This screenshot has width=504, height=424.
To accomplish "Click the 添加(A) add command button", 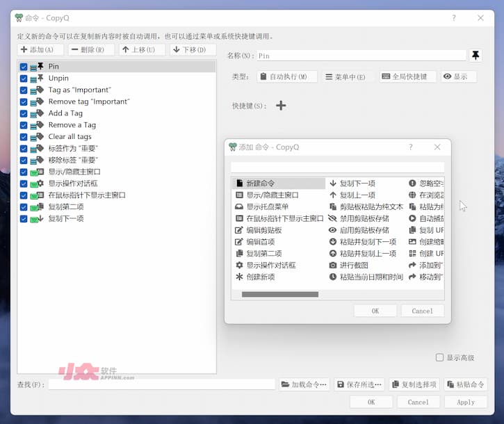I will (x=40, y=50).
